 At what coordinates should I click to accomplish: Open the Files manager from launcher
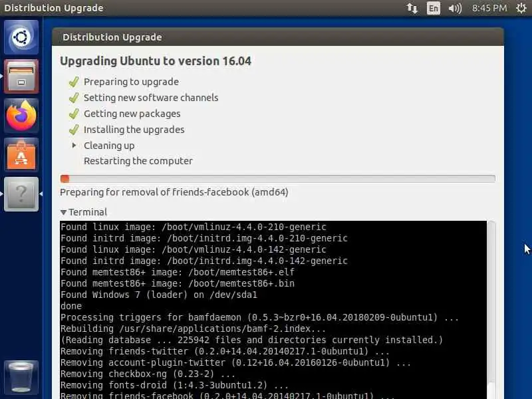(21, 76)
